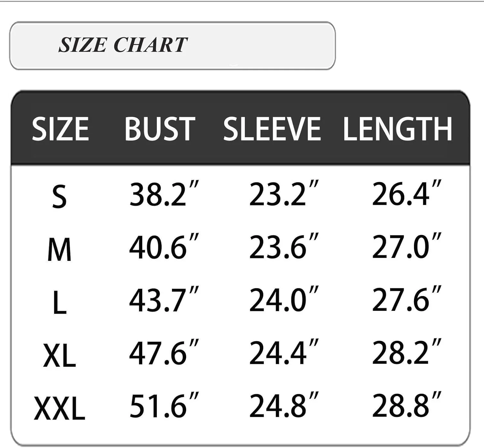Click the SIZE column header
Screen dimensions: 484x448
[60, 129]
